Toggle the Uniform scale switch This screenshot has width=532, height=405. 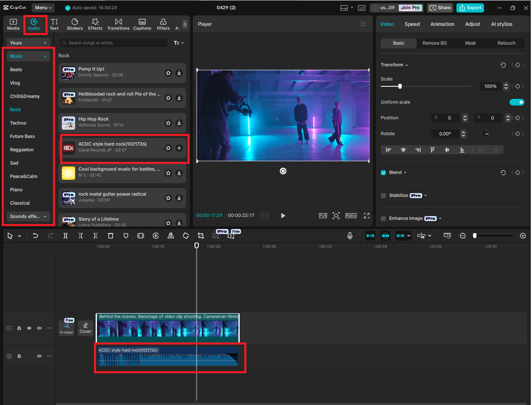pyautogui.click(x=517, y=102)
